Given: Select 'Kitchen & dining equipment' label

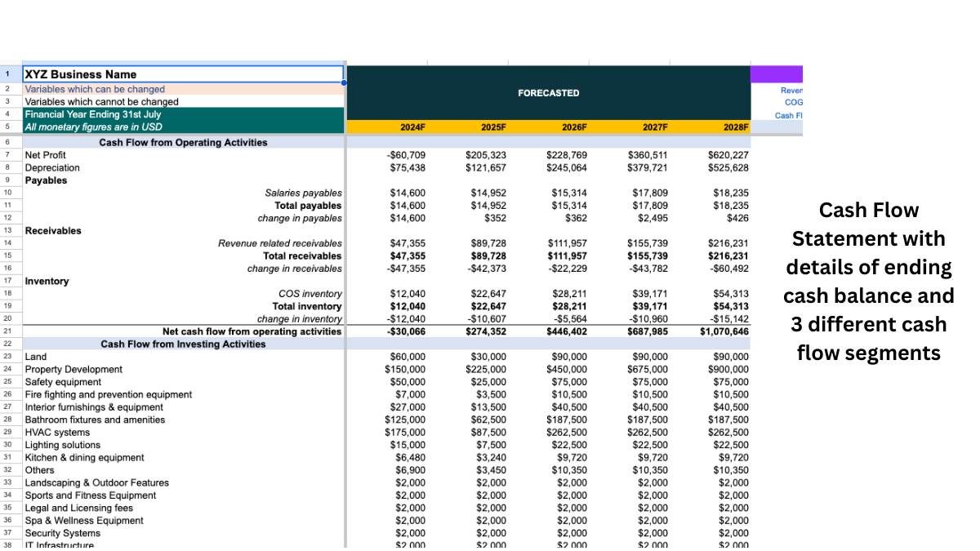Looking at the screenshot, I should coord(84,458).
